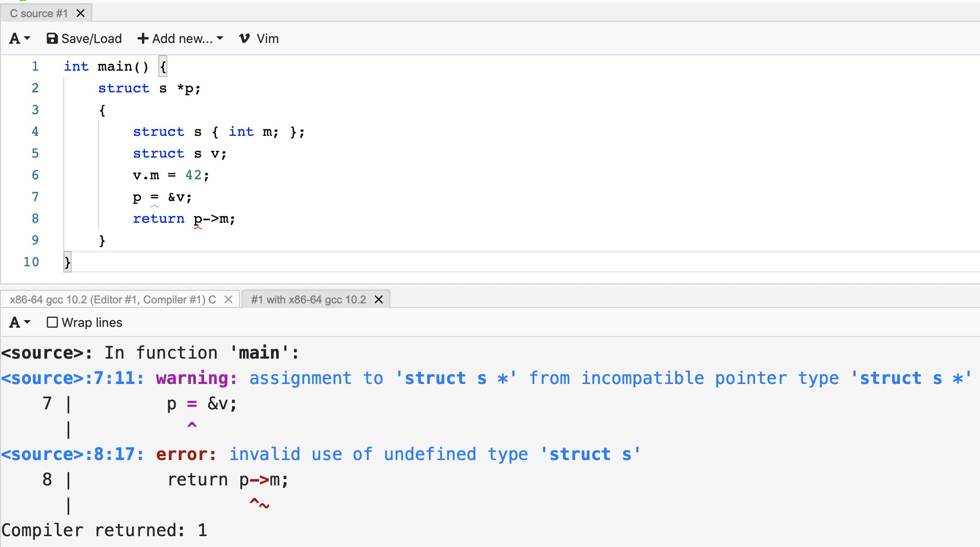Select the #1 with x86-64 gcc 10.2 tab
Image resolution: width=980 pixels, height=547 pixels.
click(309, 300)
